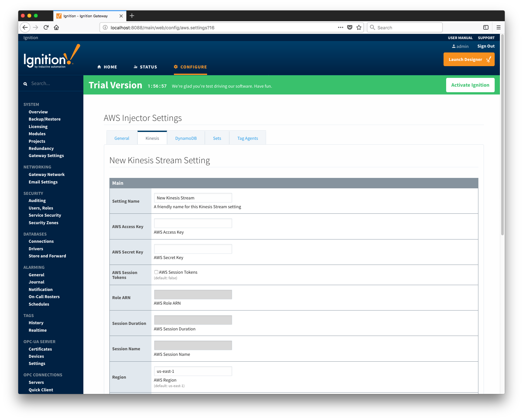Image resolution: width=523 pixels, height=420 pixels.
Task: Open Gateway Settings in sidebar
Action: pyautogui.click(x=46, y=156)
